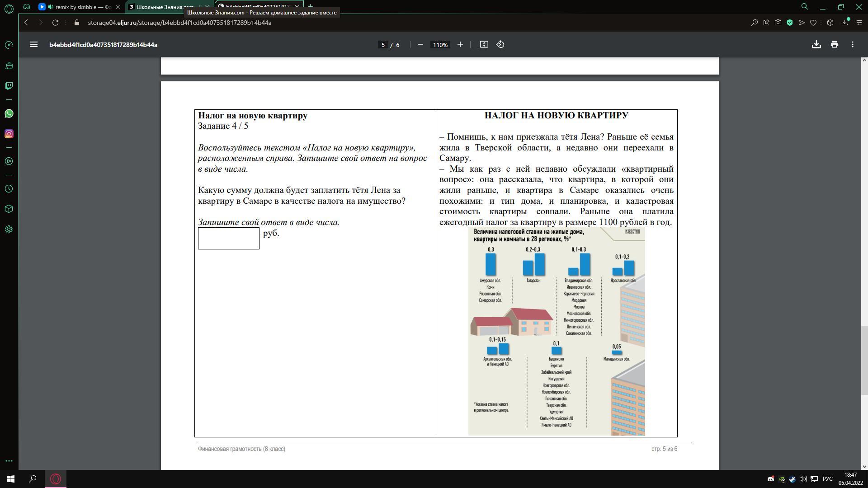Image resolution: width=868 pixels, height=488 pixels.
Task: Click Opera GX taskbar icon
Action: 56,479
